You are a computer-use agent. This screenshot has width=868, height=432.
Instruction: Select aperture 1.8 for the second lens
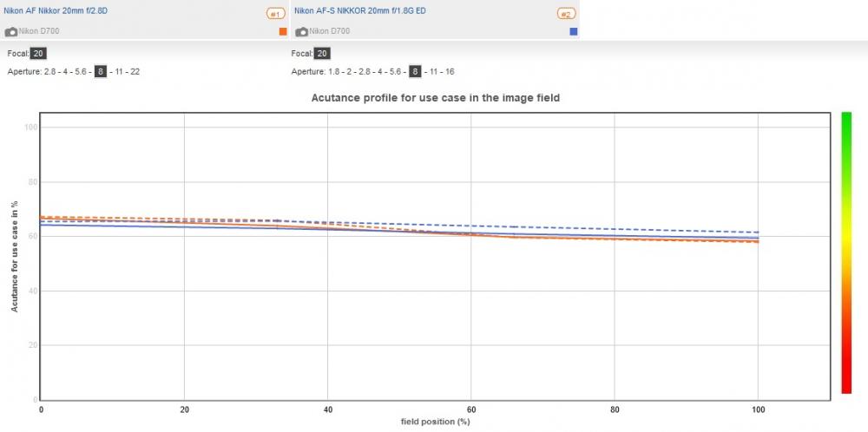pyautogui.click(x=333, y=71)
